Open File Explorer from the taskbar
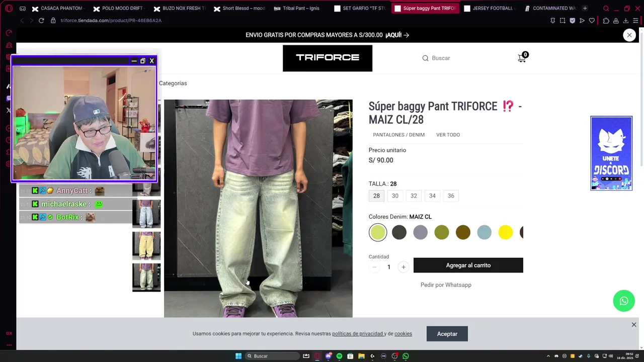 [361, 356]
